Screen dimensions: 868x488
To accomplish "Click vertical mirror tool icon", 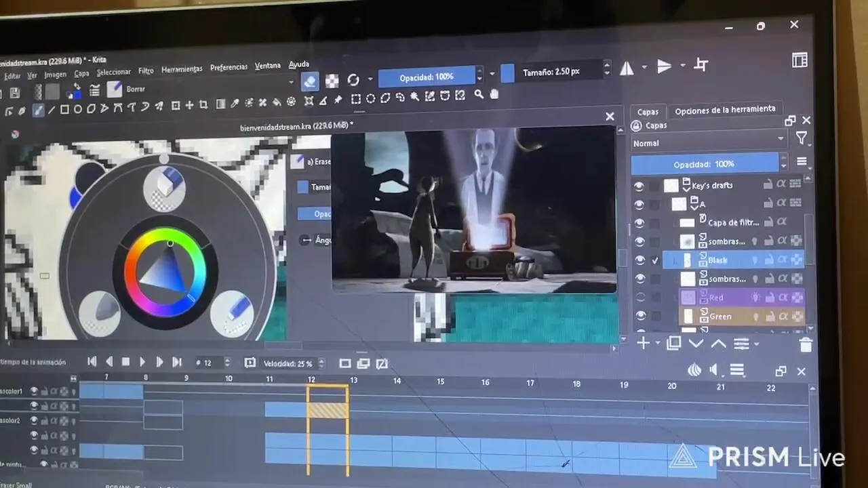I will (664, 66).
